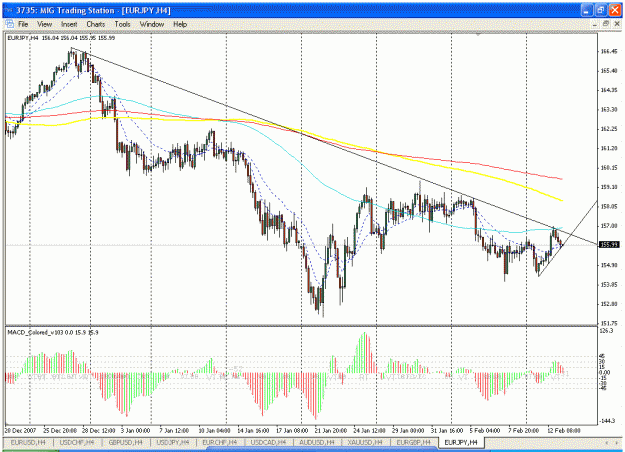Switch to the EURCHF,H4 chart tab
This screenshot has width=625, height=452.
pos(220,442)
